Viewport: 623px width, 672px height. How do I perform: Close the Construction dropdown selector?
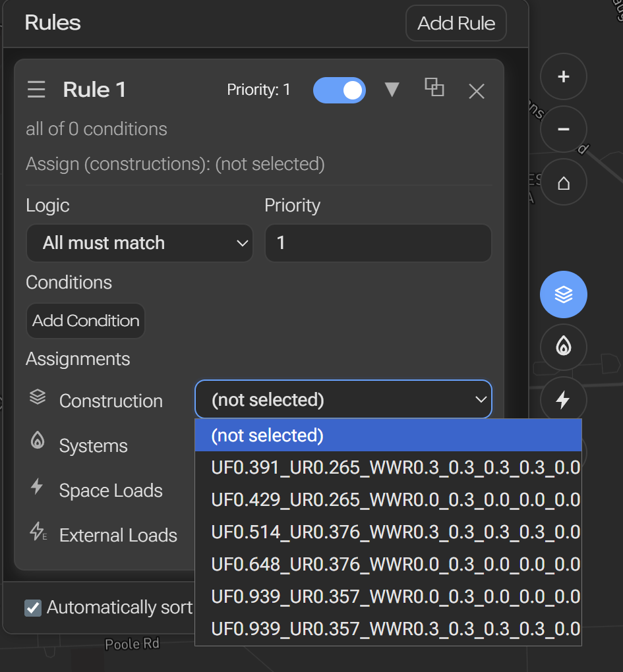tap(343, 399)
